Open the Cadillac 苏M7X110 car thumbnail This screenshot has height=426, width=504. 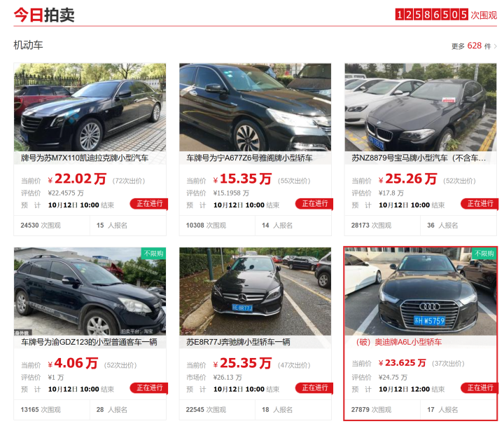tap(90, 107)
